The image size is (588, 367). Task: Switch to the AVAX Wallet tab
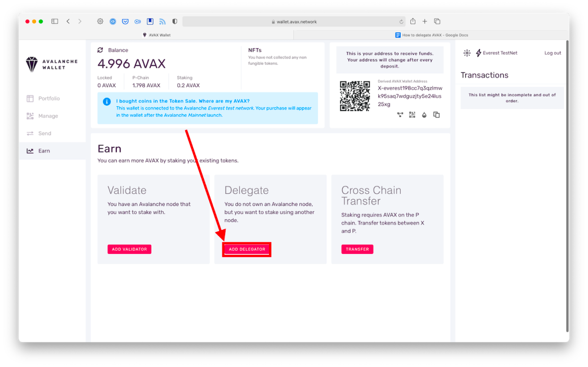(157, 35)
